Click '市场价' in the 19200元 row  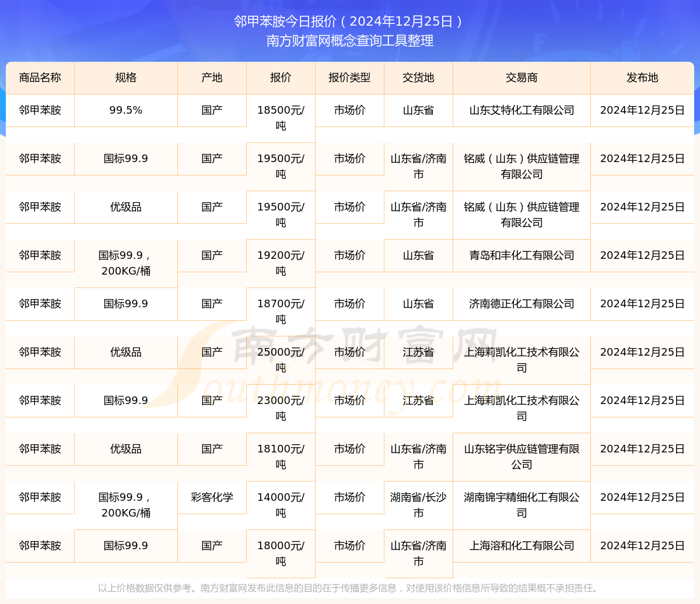(x=349, y=255)
